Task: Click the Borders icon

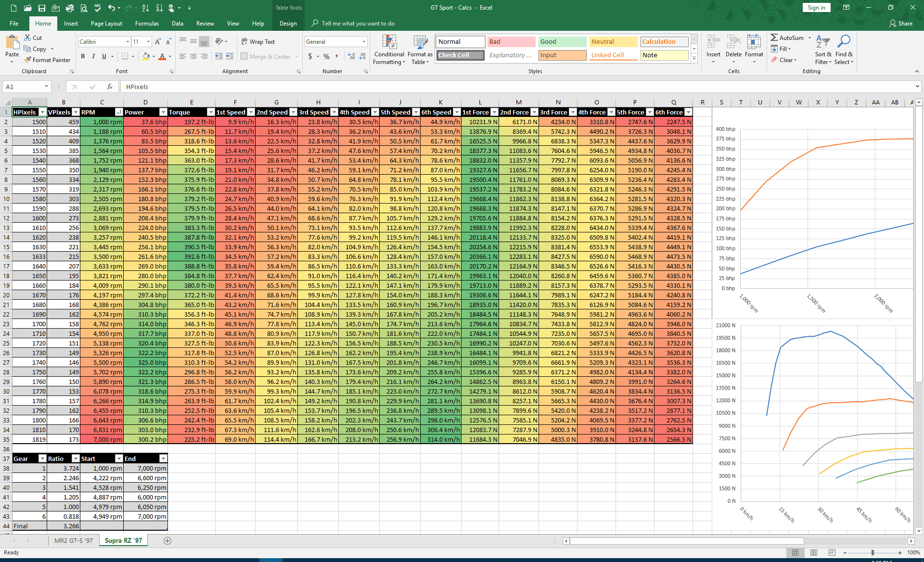Action: coord(125,56)
